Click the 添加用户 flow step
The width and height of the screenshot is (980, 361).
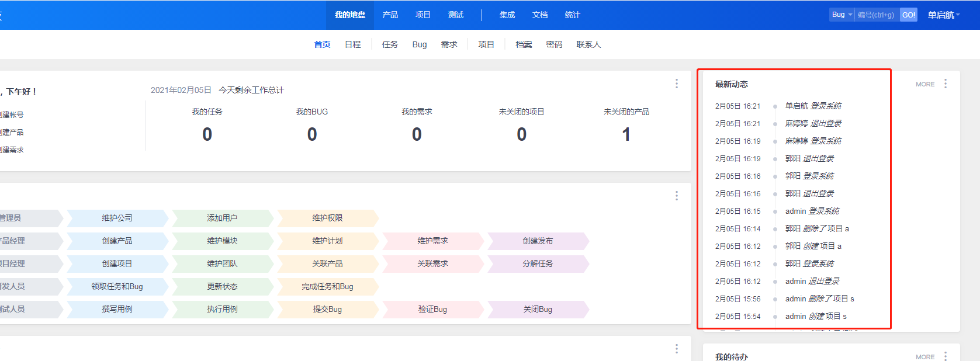[223, 218]
